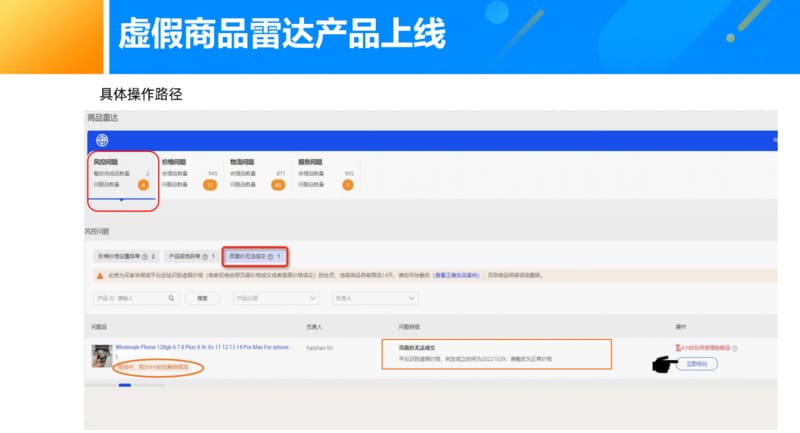The height and width of the screenshot is (433, 800).
Task: Click the help icon beside the red countdown text
Action: [734, 348]
